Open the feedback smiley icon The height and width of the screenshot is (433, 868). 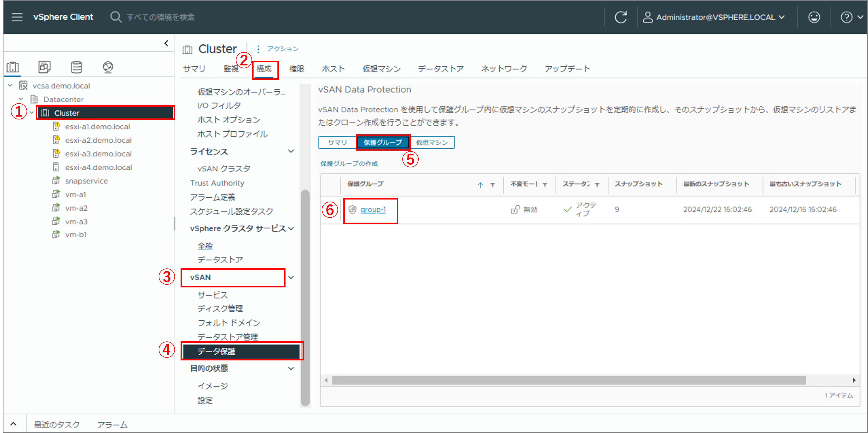(x=814, y=17)
